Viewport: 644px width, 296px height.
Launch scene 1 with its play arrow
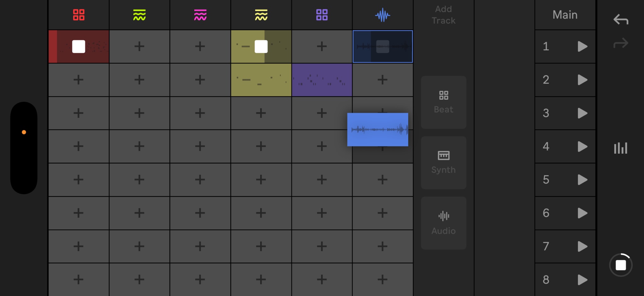point(582,47)
